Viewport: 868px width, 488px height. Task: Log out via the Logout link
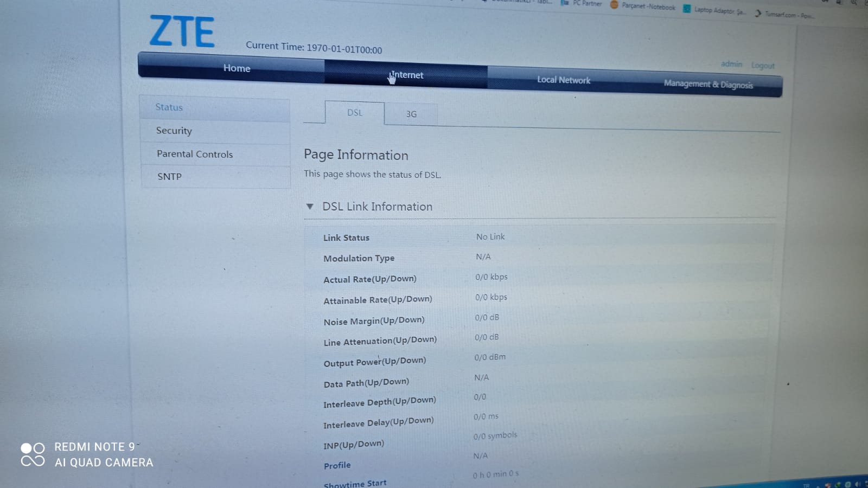point(763,66)
